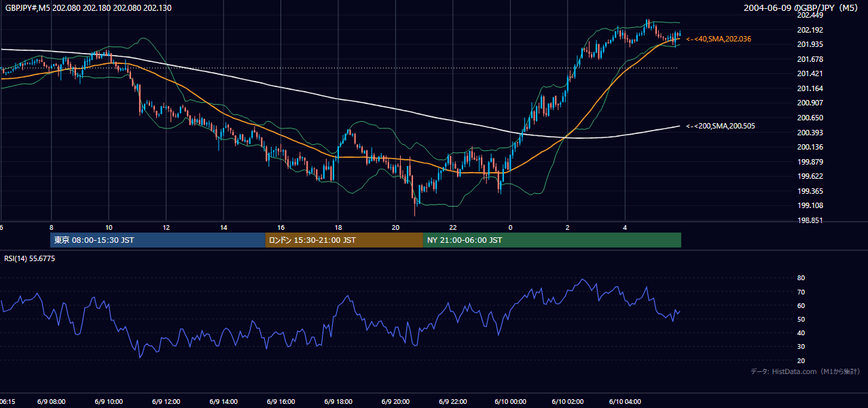
Task: Click the 6/9 18:00 bottom date label
Action: click(338, 402)
